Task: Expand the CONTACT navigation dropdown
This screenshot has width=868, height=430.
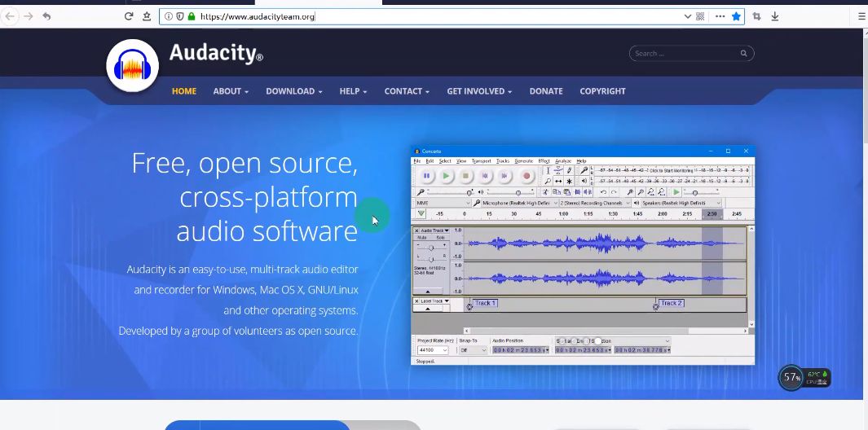Action: 407,91
